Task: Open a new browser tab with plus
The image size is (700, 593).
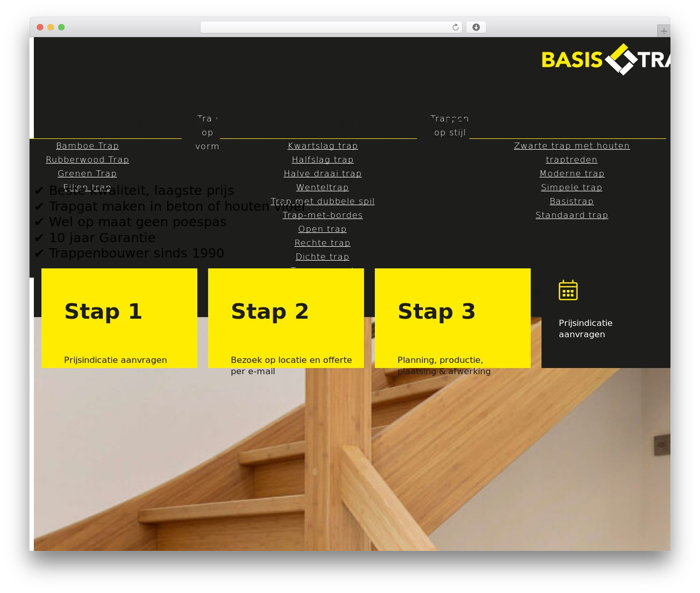Action: pyautogui.click(x=663, y=31)
